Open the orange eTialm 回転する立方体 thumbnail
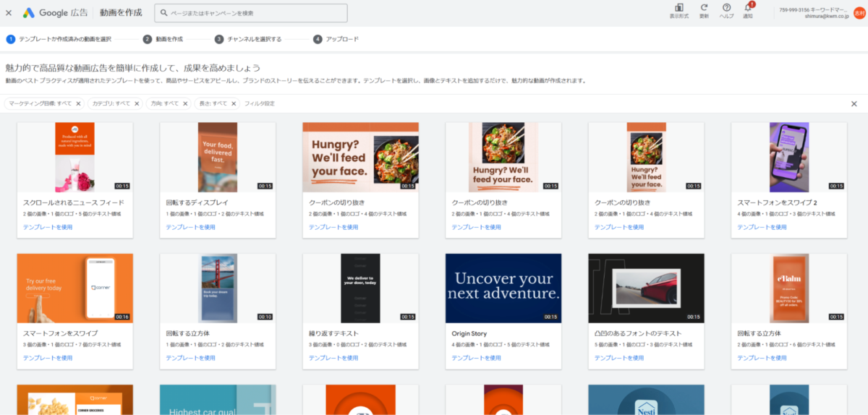The image size is (868, 415). coord(789,288)
